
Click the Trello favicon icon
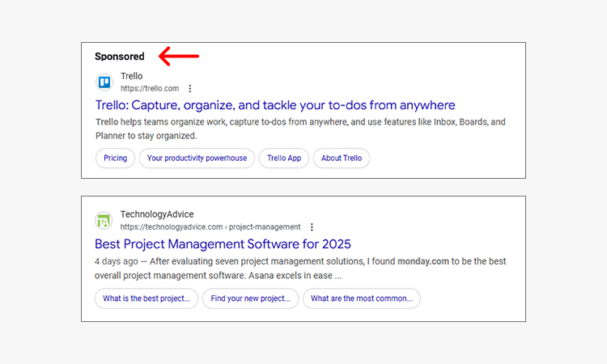pos(104,83)
